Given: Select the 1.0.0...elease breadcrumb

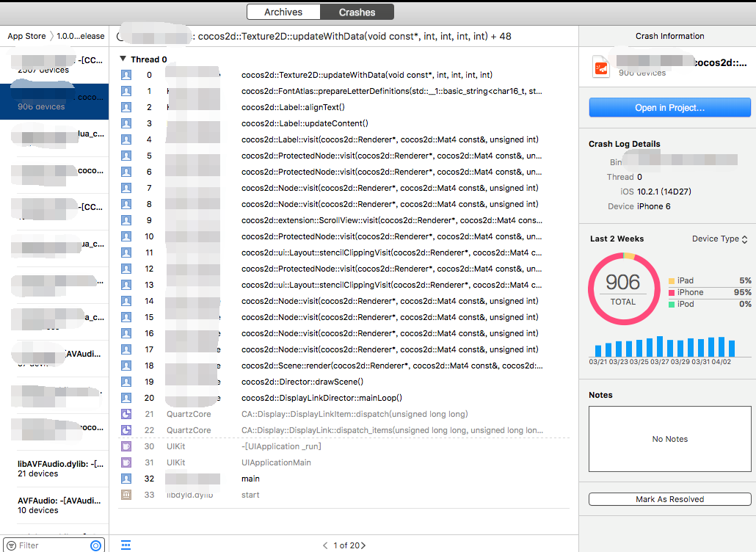Looking at the screenshot, I should [81, 36].
